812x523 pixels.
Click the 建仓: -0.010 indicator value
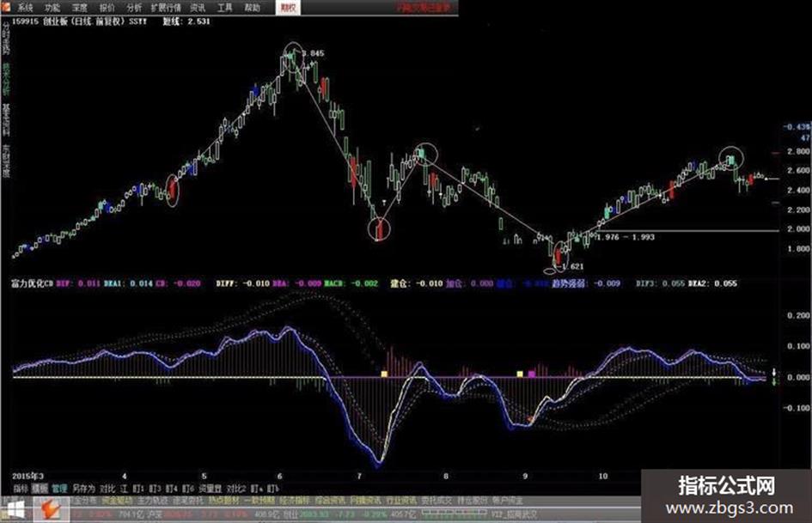417,283
